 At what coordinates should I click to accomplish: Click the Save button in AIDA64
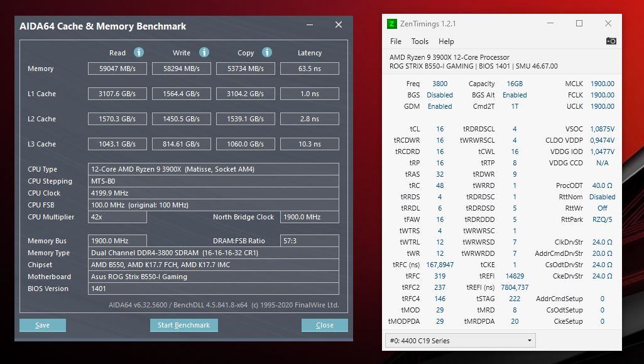tap(43, 325)
